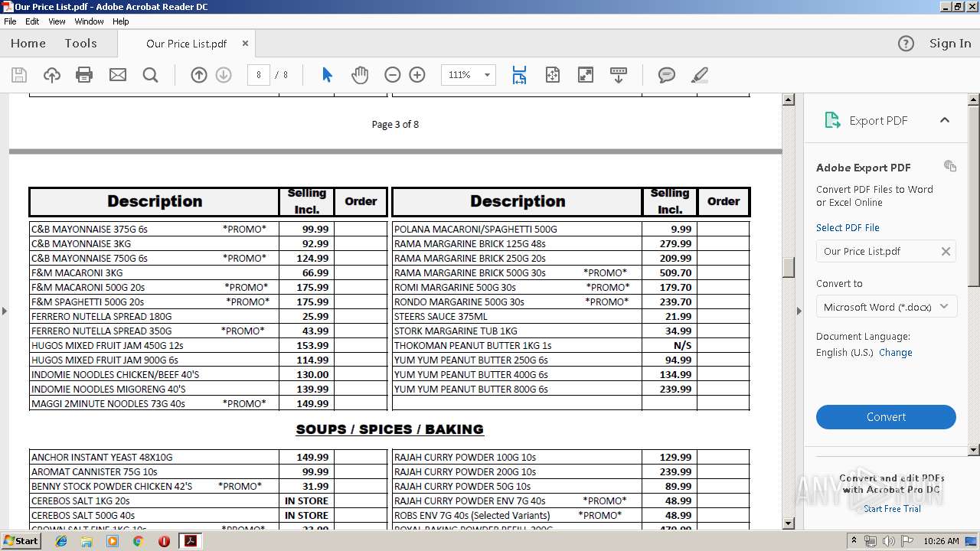980x551 pixels.
Task: Click document scrollbar down arrow
Action: coord(788,523)
